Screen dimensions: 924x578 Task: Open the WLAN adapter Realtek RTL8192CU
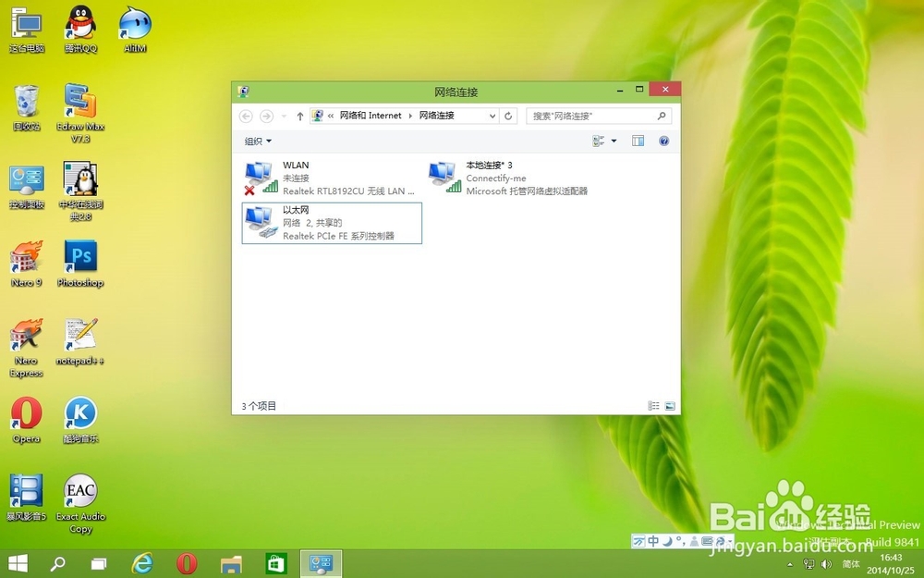coord(305,178)
